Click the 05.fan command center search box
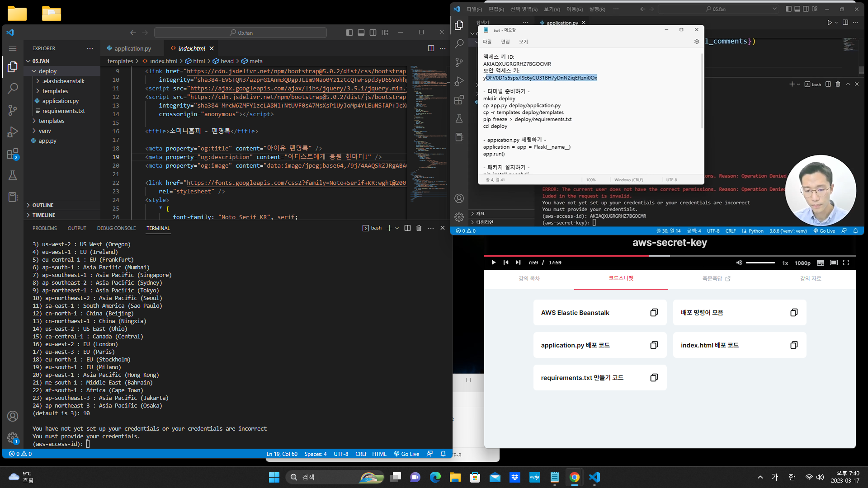Viewport: 868px width, 488px height. (241, 33)
